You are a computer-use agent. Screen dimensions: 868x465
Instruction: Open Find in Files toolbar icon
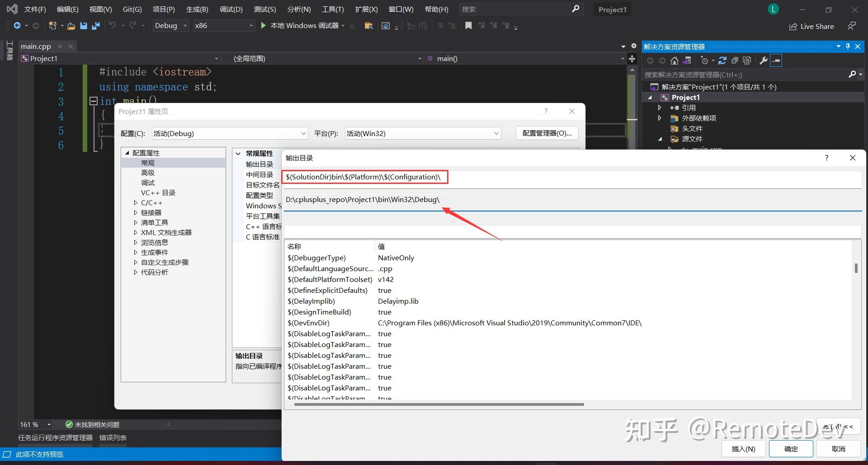coord(368,26)
